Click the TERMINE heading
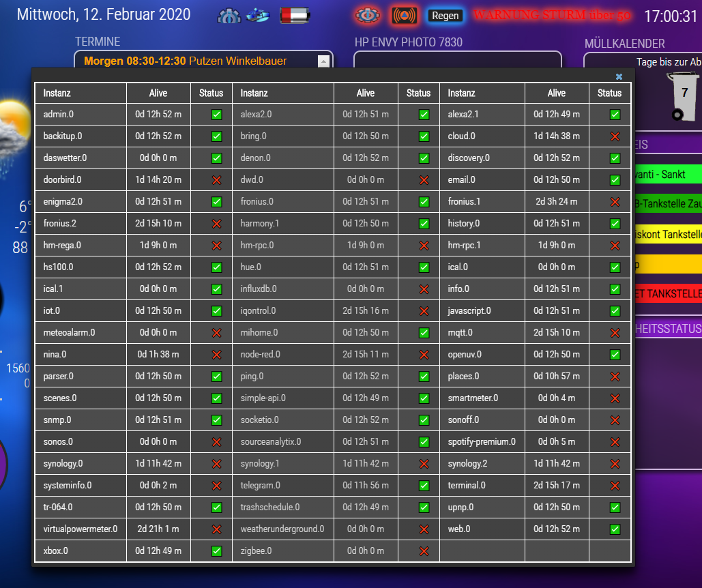This screenshot has width=702, height=588. [x=98, y=42]
